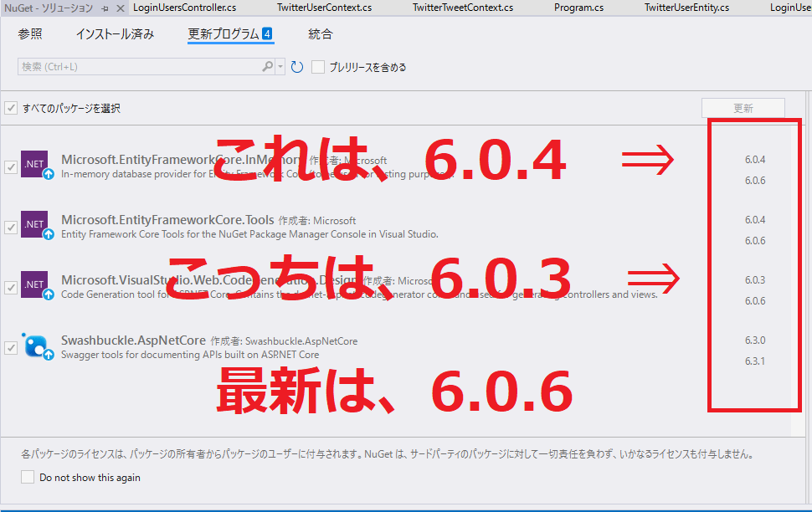Open the Browse (参照) tab

(x=30, y=34)
